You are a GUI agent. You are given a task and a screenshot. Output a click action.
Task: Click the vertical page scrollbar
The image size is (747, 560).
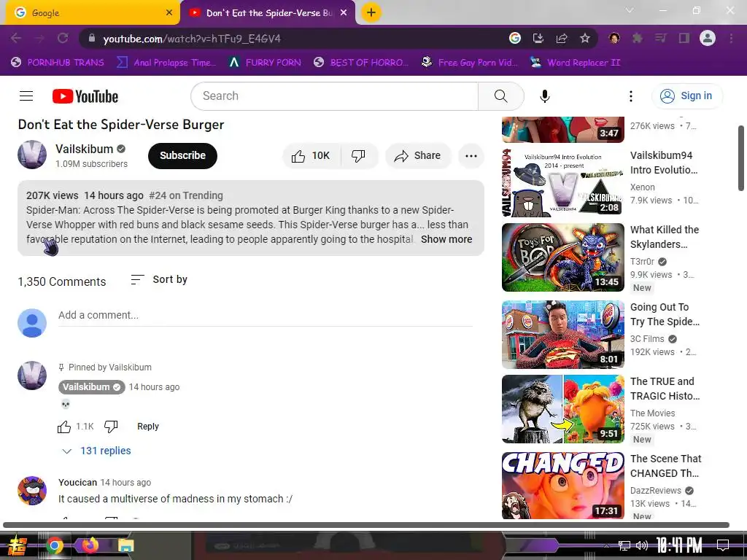point(741,158)
